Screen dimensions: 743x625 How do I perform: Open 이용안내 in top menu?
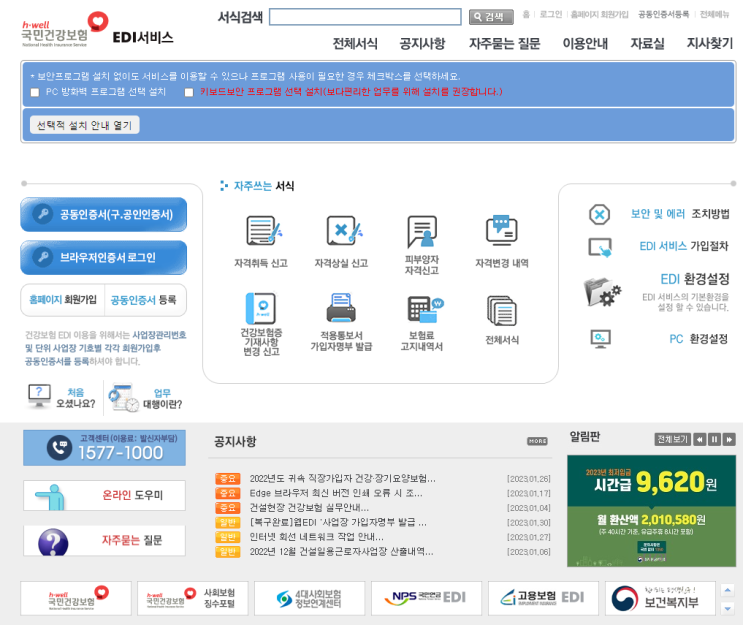click(585, 44)
